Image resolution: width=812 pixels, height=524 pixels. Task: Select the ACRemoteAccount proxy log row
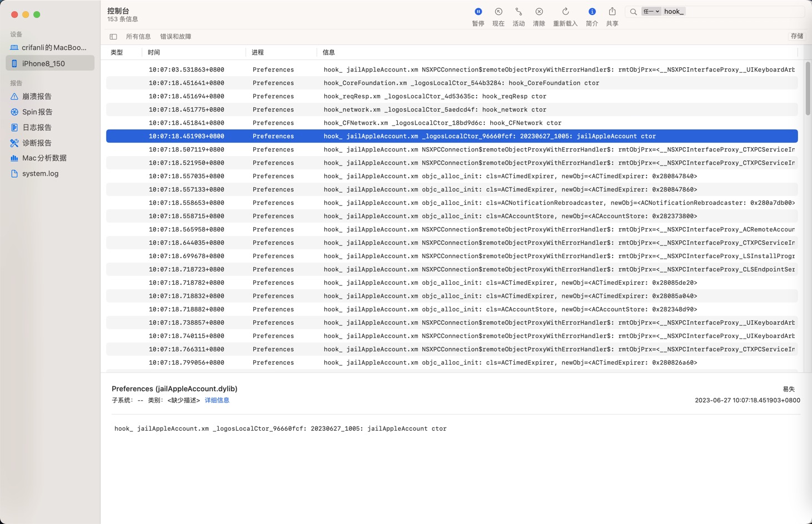click(x=452, y=229)
